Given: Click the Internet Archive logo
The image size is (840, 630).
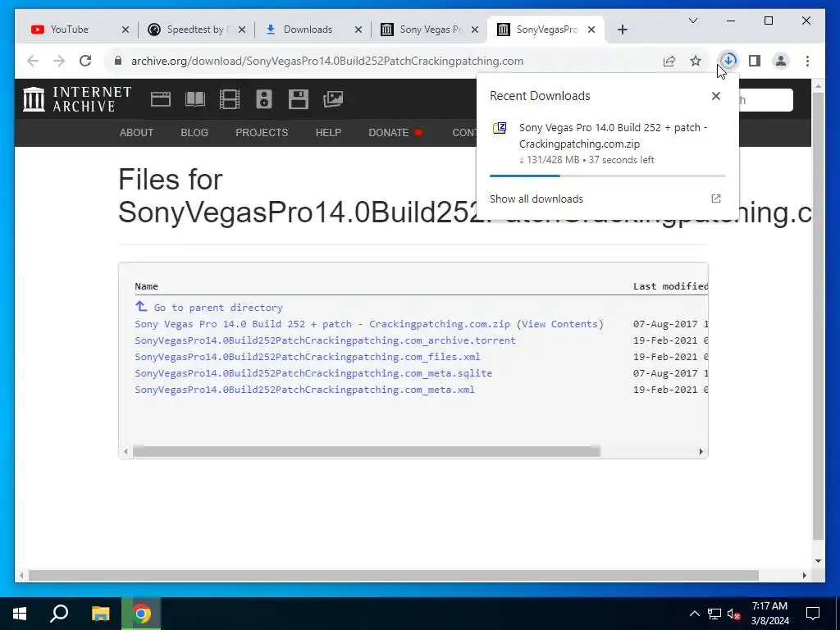Looking at the screenshot, I should [77, 99].
